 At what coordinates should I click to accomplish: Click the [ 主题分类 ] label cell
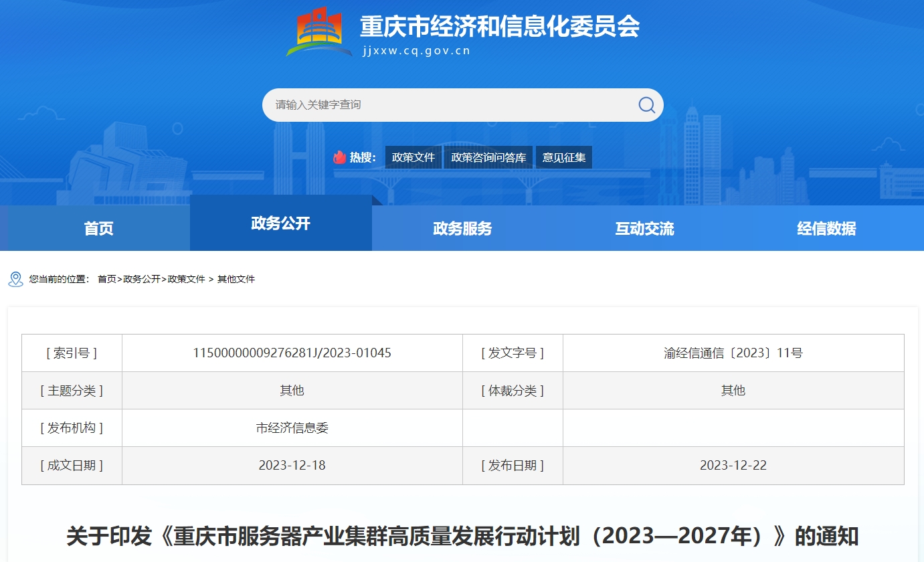coord(72,391)
